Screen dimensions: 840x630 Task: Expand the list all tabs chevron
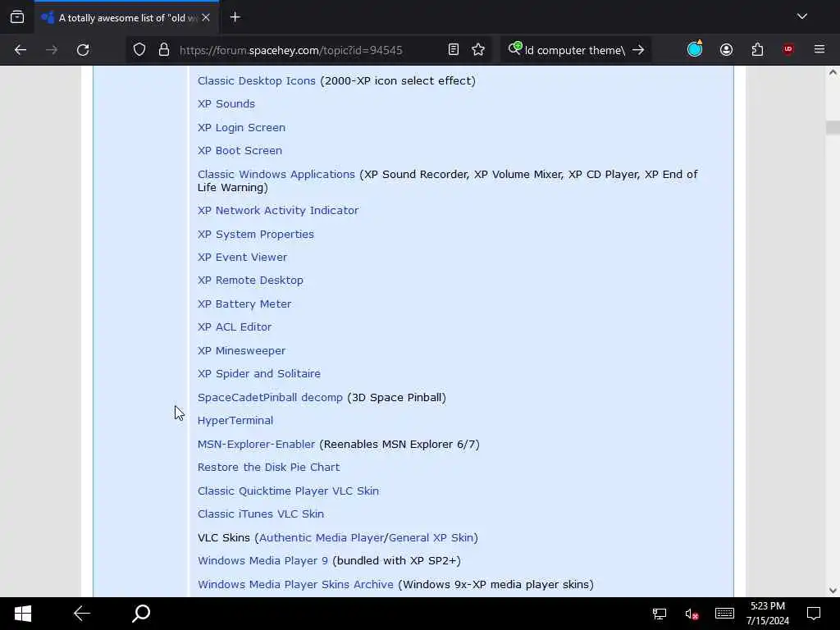click(x=802, y=16)
